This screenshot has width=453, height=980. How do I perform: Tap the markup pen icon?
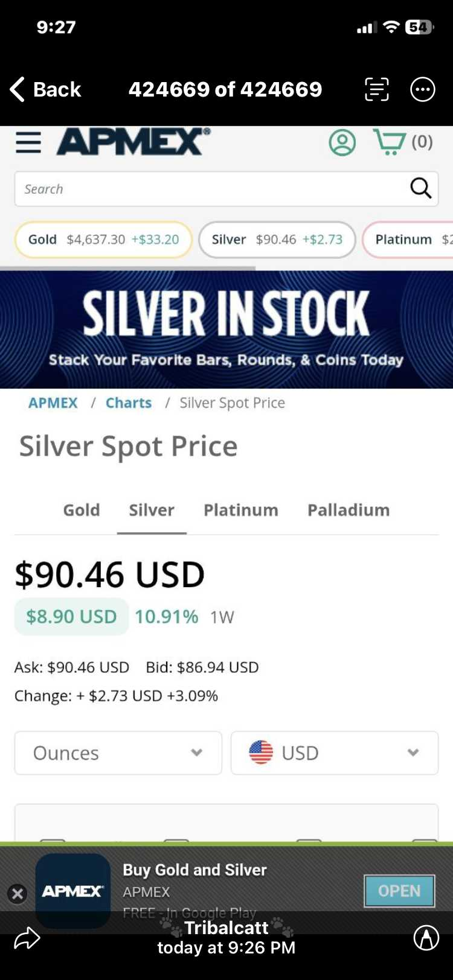[426, 938]
